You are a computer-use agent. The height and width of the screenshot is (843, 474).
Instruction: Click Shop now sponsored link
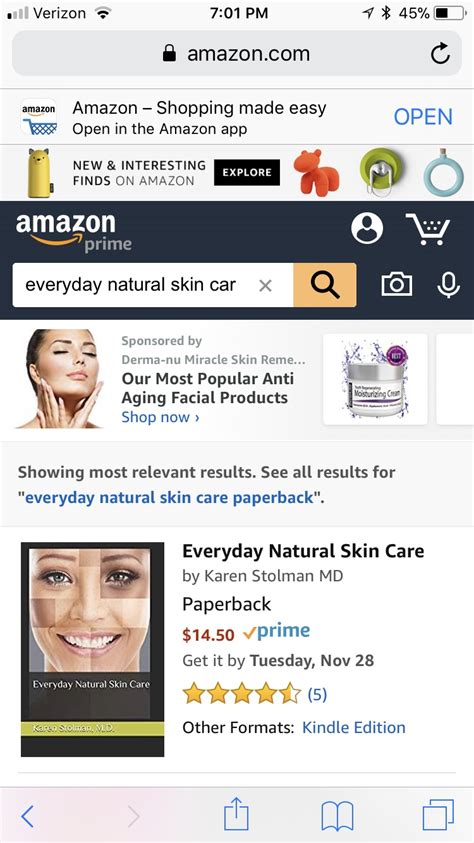coord(160,417)
